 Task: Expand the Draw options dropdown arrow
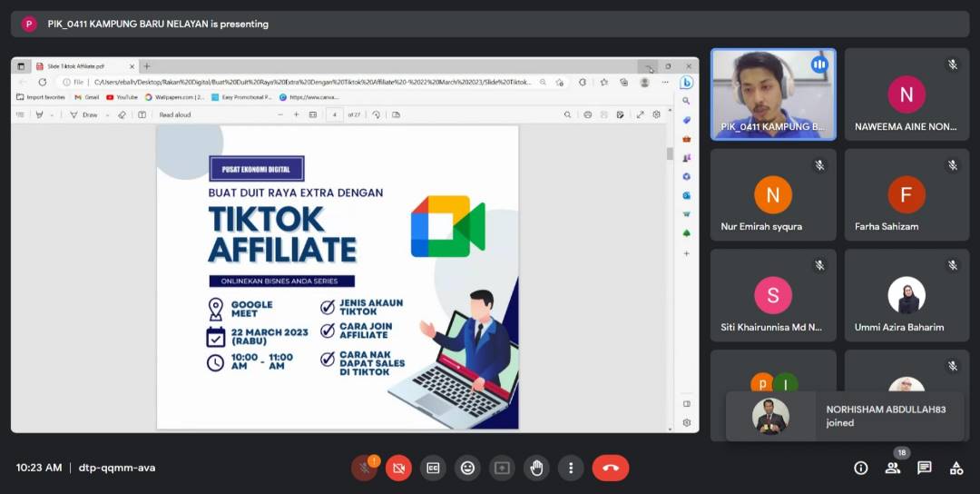(x=107, y=115)
